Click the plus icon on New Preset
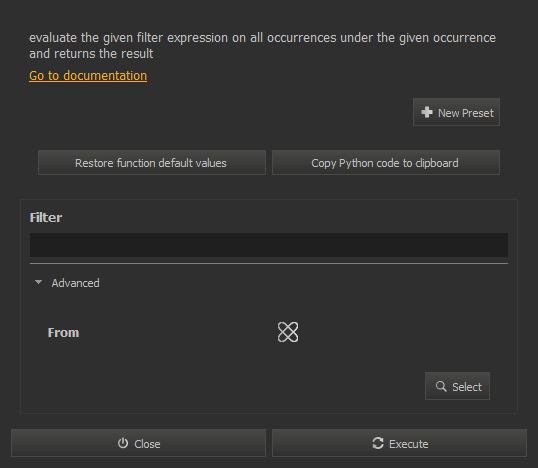This screenshot has width=538, height=468. 427,112
